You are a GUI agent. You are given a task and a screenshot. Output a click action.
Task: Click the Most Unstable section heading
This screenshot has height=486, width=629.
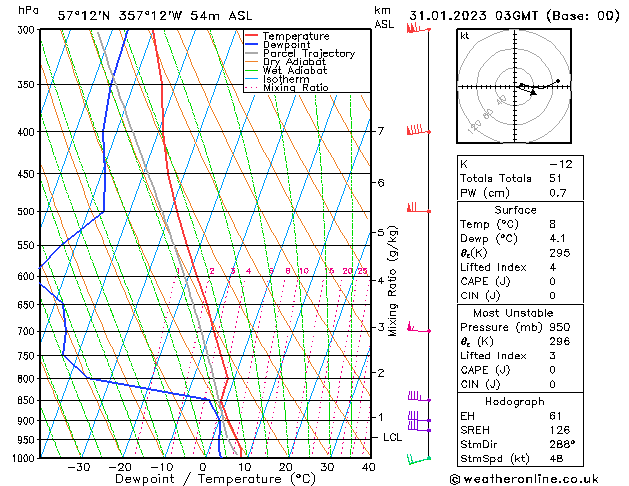pos(513,313)
